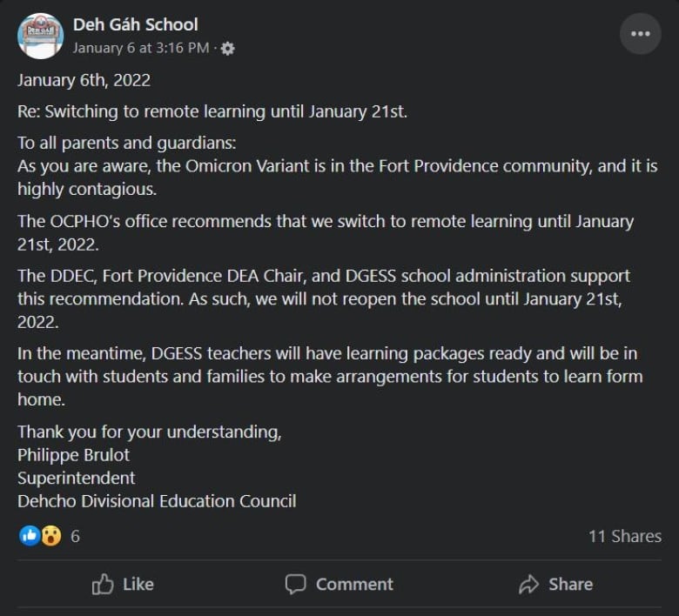Click the post timestamp January 6 at 3:16 PM

141,48
